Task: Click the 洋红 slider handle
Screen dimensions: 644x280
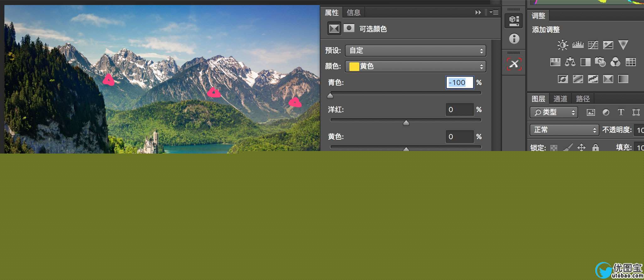Action: (x=406, y=123)
